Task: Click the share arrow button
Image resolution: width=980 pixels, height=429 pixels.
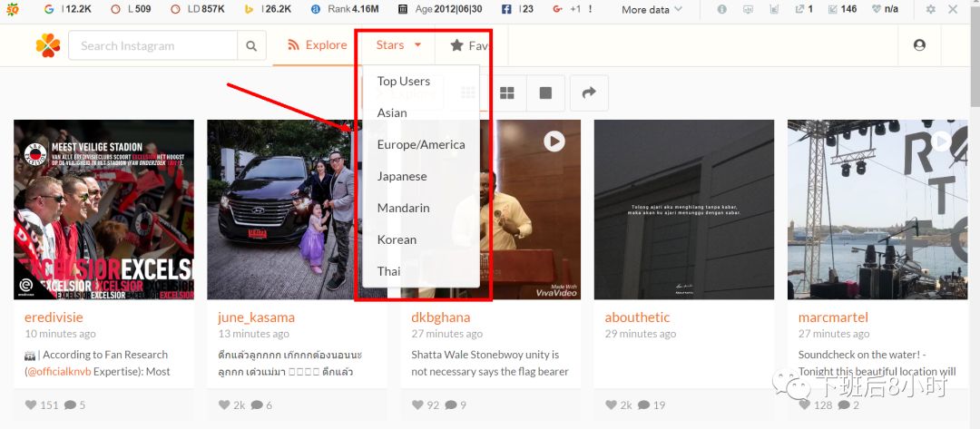Action: click(589, 93)
